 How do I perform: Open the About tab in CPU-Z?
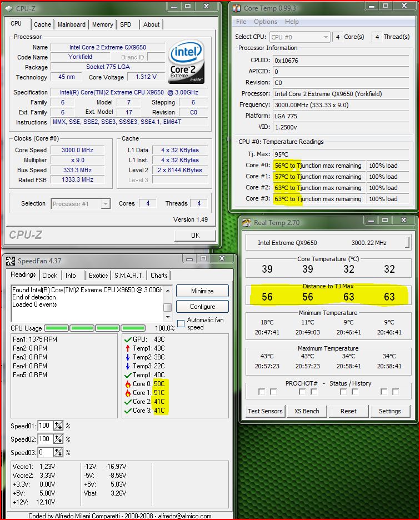[151, 24]
